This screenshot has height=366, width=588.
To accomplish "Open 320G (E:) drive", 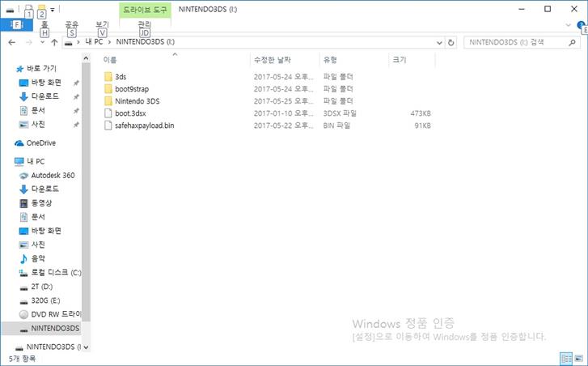I will click(45, 300).
